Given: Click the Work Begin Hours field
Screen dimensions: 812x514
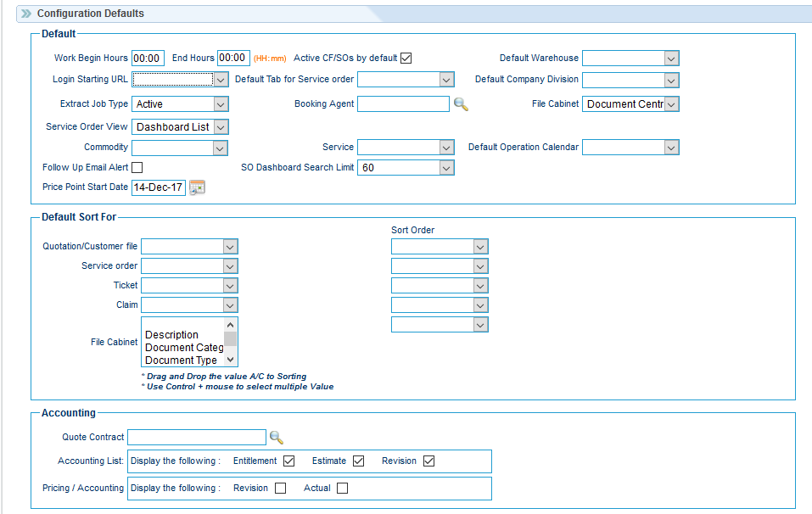Looking at the screenshot, I should [x=148, y=58].
